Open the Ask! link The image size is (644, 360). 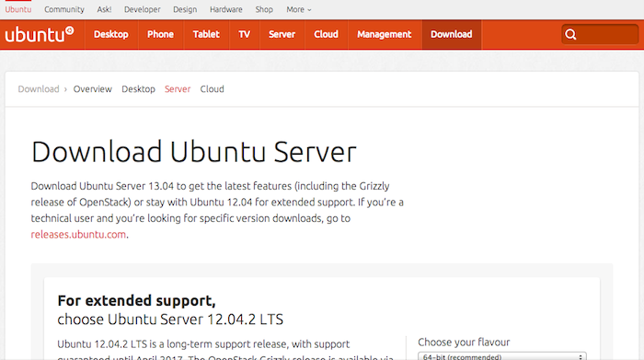(104, 9)
